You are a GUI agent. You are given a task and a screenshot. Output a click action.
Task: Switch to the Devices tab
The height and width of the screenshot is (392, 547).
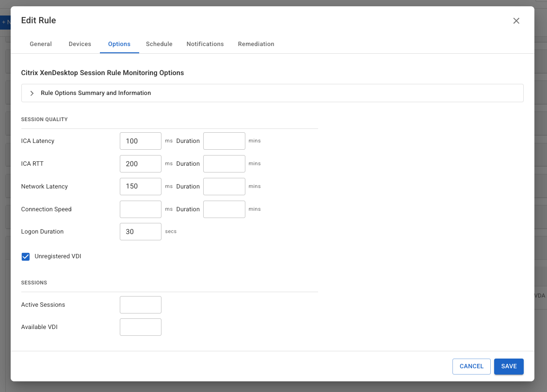click(x=80, y=44)
